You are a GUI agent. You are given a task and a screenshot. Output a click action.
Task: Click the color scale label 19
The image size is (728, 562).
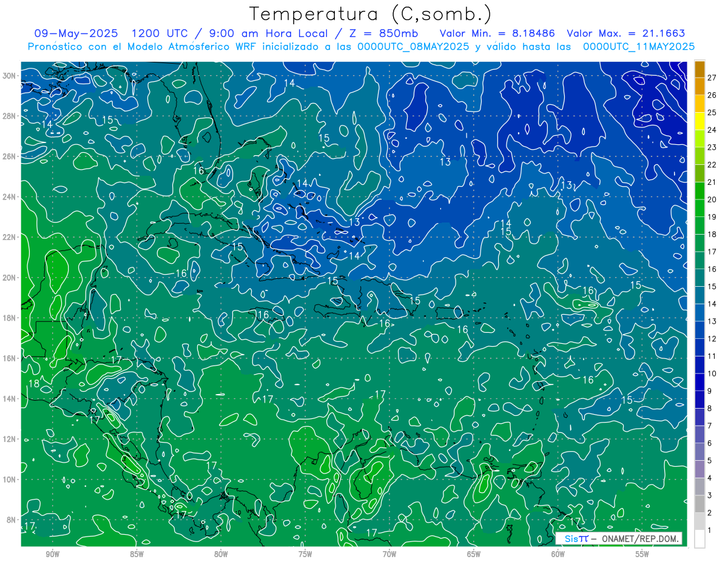712,216
